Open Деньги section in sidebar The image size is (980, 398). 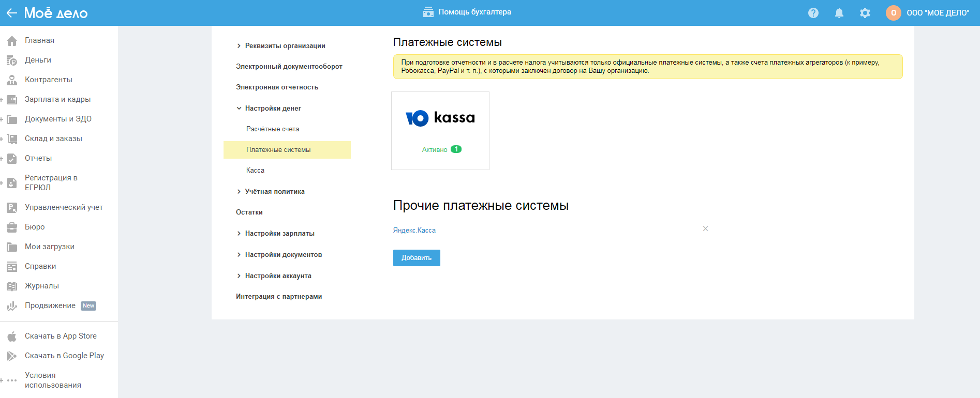(38, 60)
